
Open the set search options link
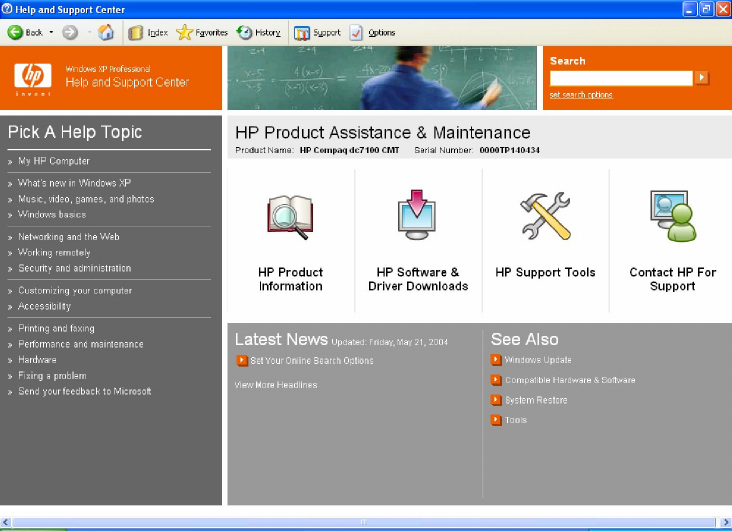pos(581,95)
